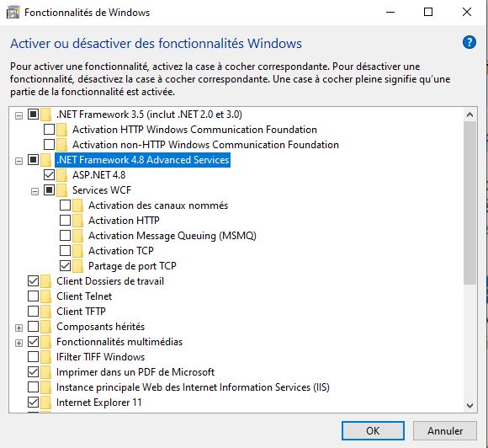Select the ASP.NET 4.8 label
Image resolution: width=488 pixels, height=448 pixels.
coord(99,175)
